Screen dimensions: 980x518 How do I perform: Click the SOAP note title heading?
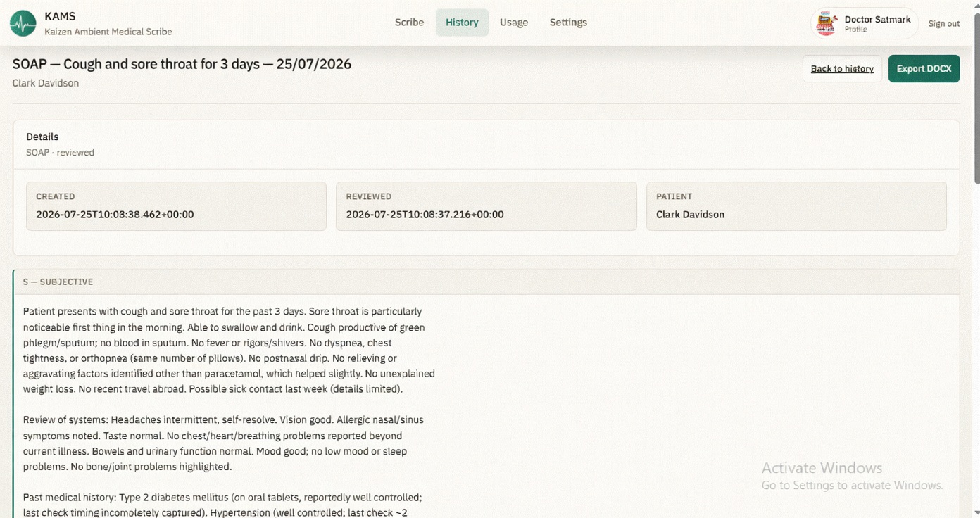[182, 64]
